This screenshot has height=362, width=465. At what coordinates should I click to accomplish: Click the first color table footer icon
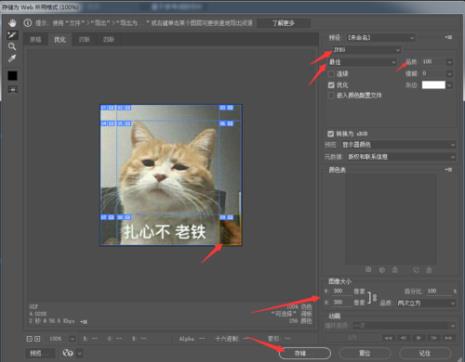[x=368, y=269]
